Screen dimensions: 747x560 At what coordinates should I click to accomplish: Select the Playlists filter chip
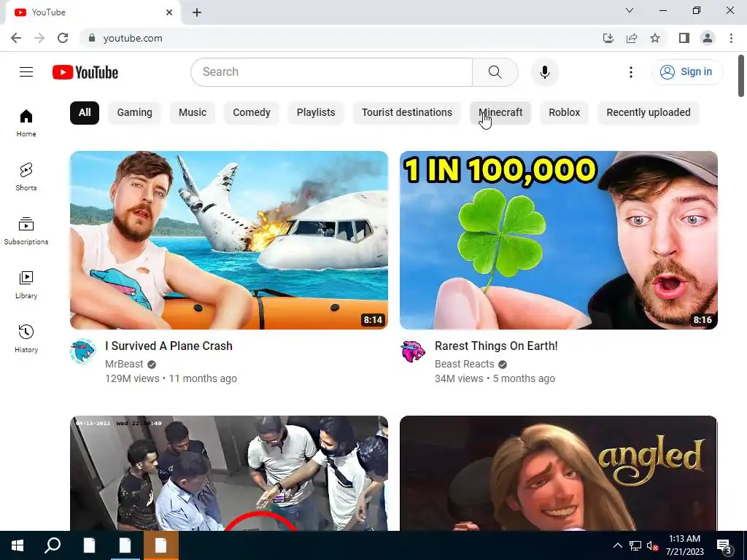(316, 113)
